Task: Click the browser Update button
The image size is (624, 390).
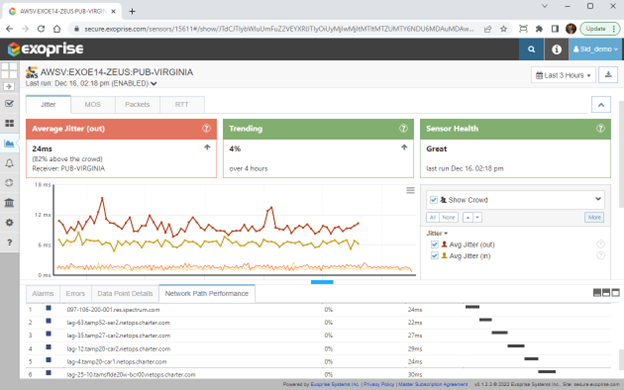Action: coord(599,29)
